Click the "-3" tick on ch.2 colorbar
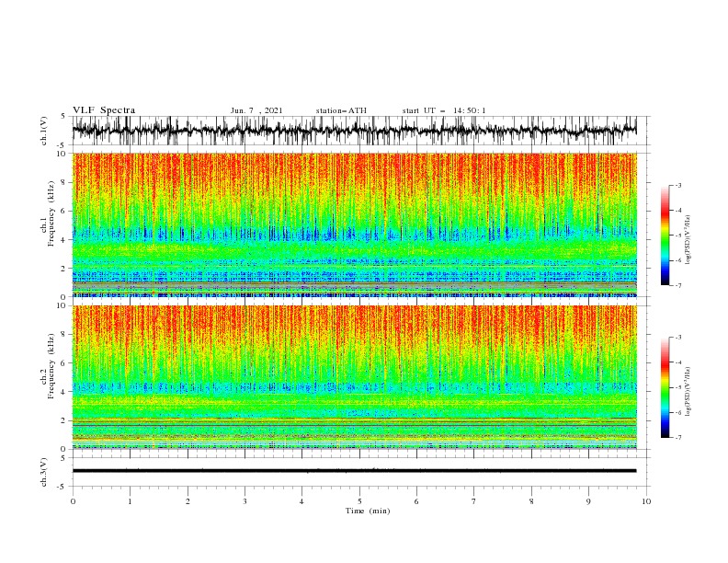The image size is (728, 563). pyautogui.click(x=678, y=338)
